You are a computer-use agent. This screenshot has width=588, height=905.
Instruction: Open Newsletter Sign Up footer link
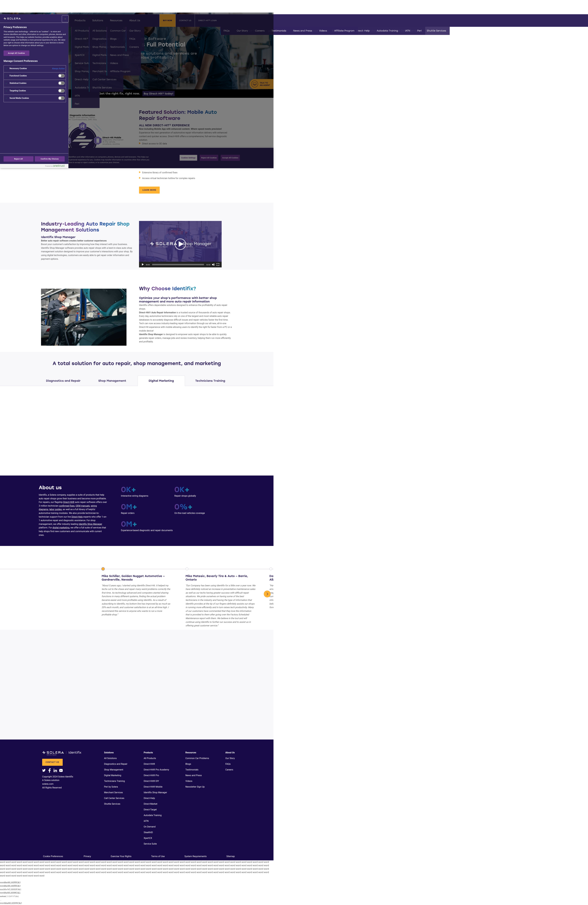(195, 787)
